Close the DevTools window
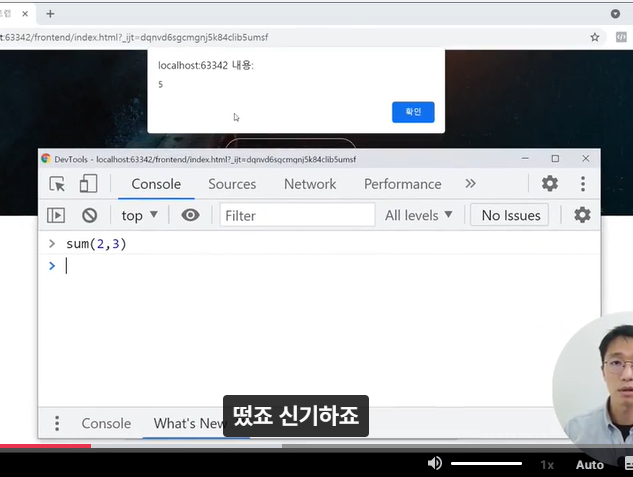This screenshot has width=633, height=477. click(x=586, y=159)
